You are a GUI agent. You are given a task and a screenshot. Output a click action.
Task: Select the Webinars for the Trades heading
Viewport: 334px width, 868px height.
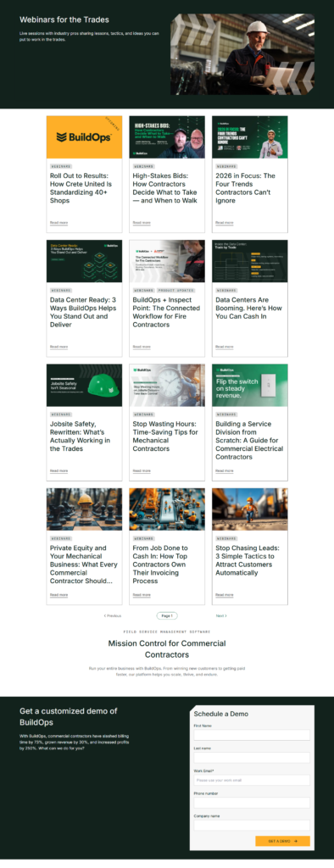click(64, 19)
